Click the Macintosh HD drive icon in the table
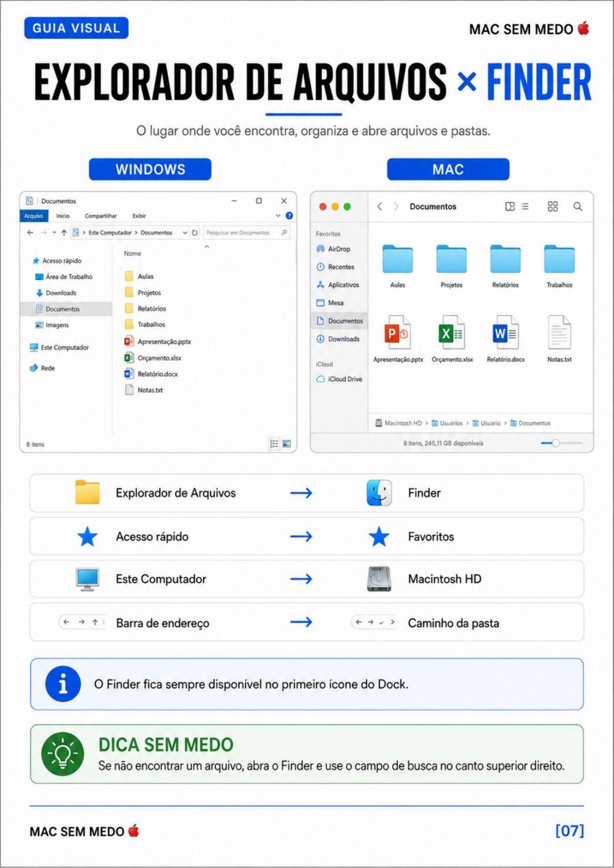Image resolution: width=614 pixels, height=868 pixels. tap(379, 579)
